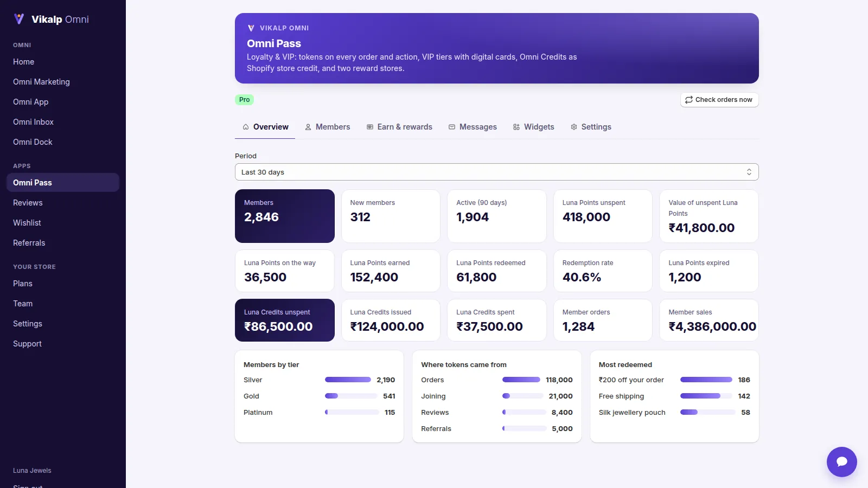Click the Check orders now button
Image resolution: width=868 pixels, height=488 pixels.
(719, 100)
